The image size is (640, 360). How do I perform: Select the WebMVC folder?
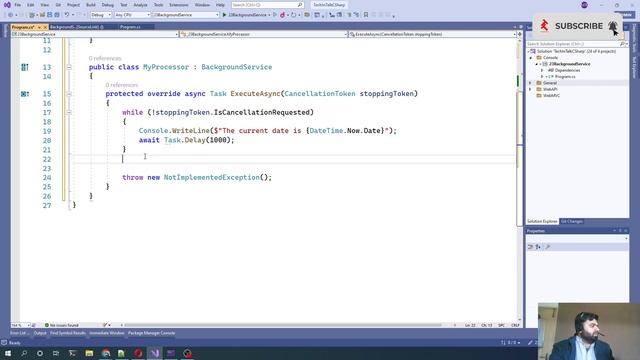[x=551, y=96]
